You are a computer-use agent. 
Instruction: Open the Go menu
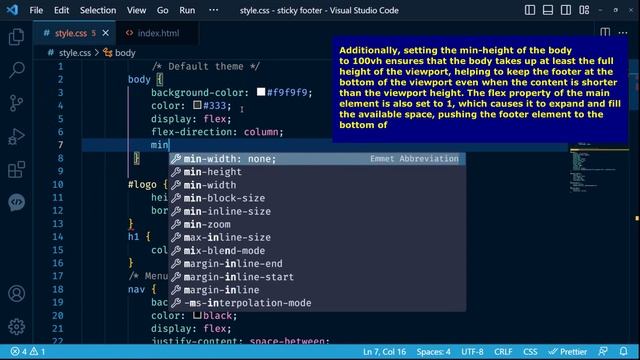pyautogui.click(x=162, y=10)
